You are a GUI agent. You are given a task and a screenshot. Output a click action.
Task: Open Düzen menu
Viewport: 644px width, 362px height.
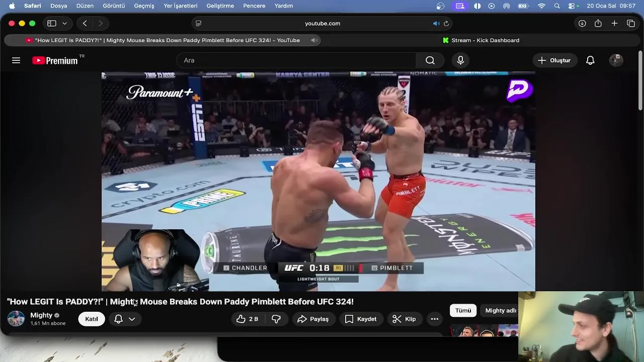tap(85, 6)
